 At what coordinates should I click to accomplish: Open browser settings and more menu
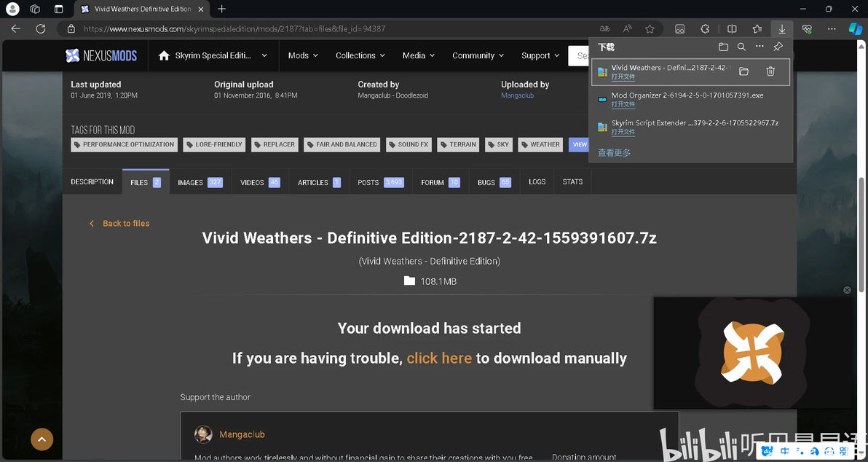click(832, 29)
